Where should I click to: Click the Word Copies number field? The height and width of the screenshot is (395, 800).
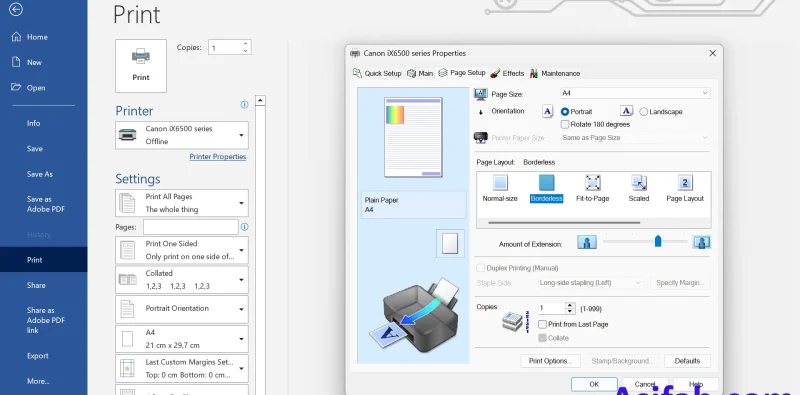pos(224,47)
